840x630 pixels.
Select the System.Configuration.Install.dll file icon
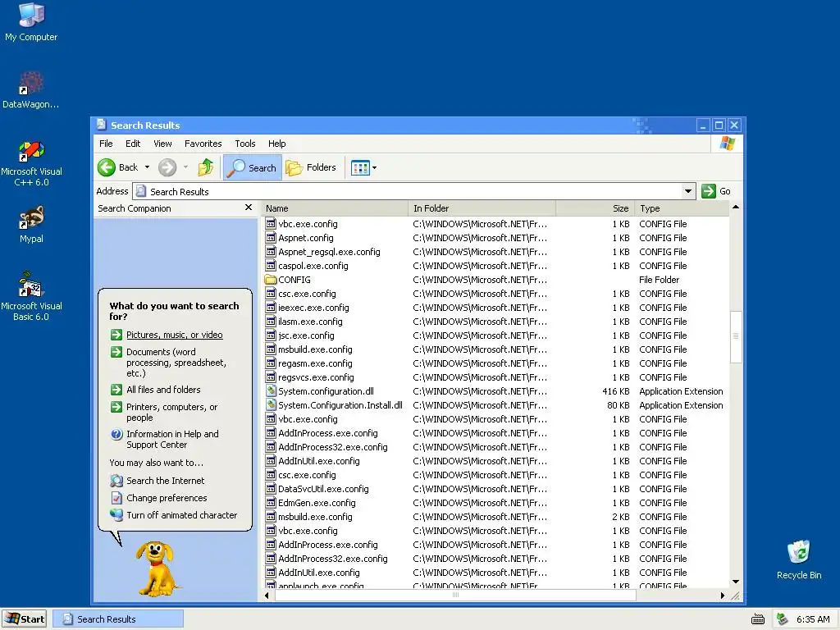(271, 405)
